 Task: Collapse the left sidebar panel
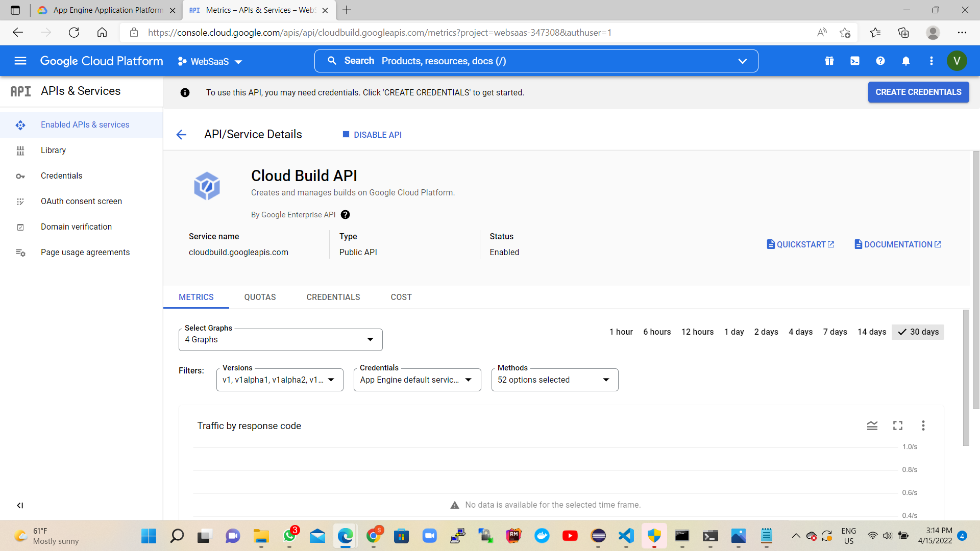pyautogui.click(x=20, y=506)
